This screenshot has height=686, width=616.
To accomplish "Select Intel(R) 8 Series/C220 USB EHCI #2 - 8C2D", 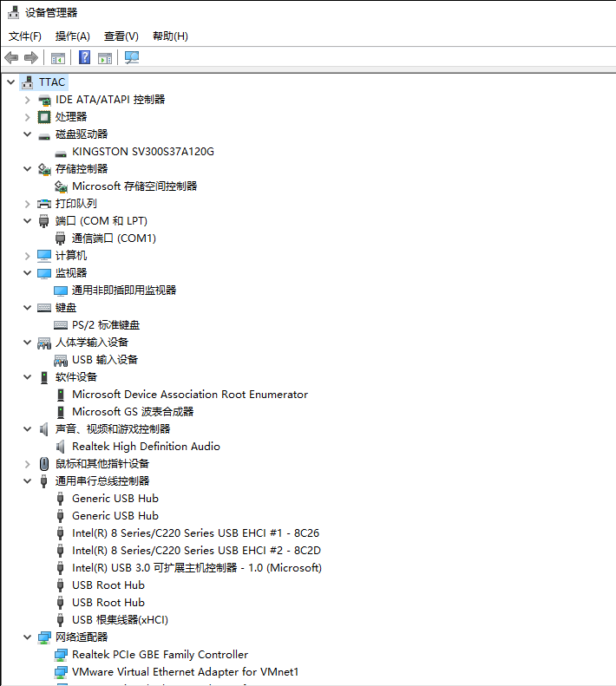I will pos(197,551).
